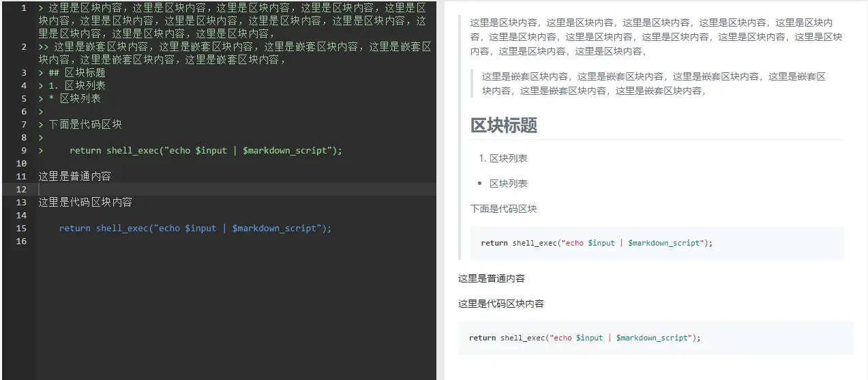Click gutter line number 14
This screenshot has height=380, width=868.
click(21, 215)
